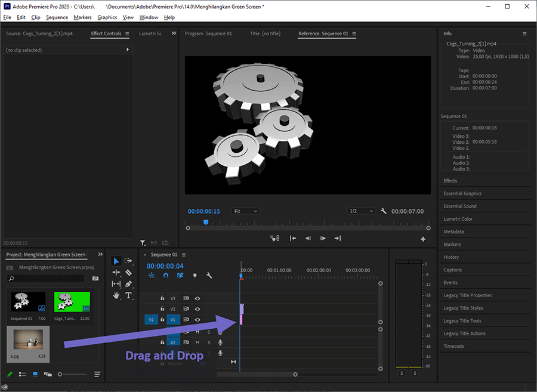Switch project panel to Icon view
This screenshot has height=392, width=537.
pos(35,374)
